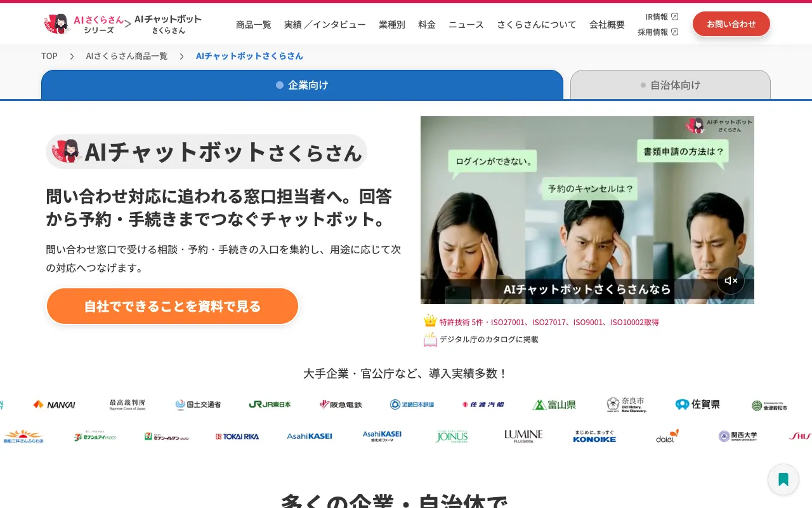The height and width of the screenshot is (508, 812).
Task: Click the JOINUS logo
Action: 452,436
